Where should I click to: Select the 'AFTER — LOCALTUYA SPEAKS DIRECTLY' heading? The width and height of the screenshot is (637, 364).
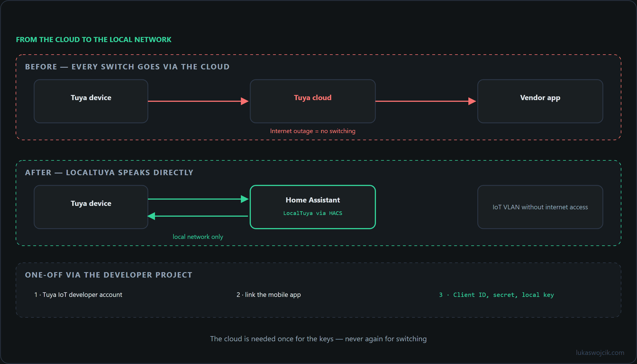coord(109,173)
